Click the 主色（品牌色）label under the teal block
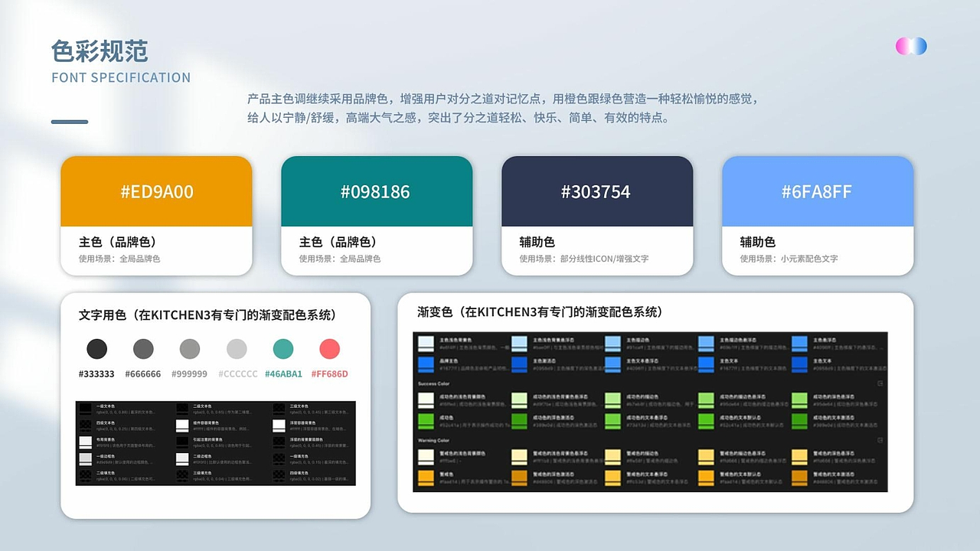Screen dimensions: 980x551 click(x=339, y=242)
